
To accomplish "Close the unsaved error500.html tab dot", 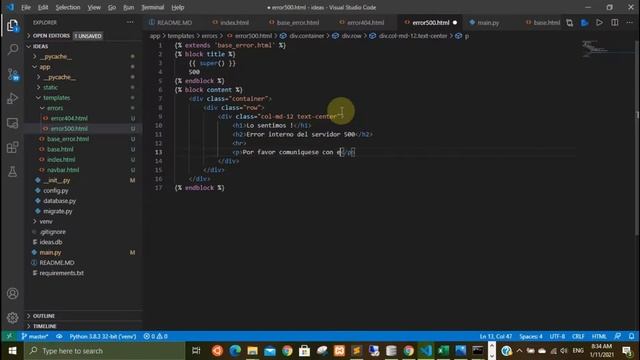I will 455,22.
